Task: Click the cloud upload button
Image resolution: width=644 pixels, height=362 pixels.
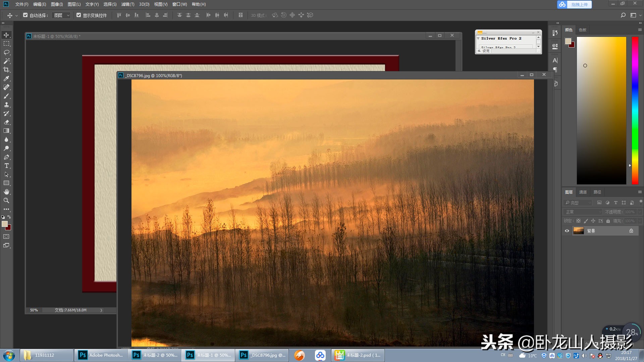Action: pyautogui.click(x=575, y=4)
